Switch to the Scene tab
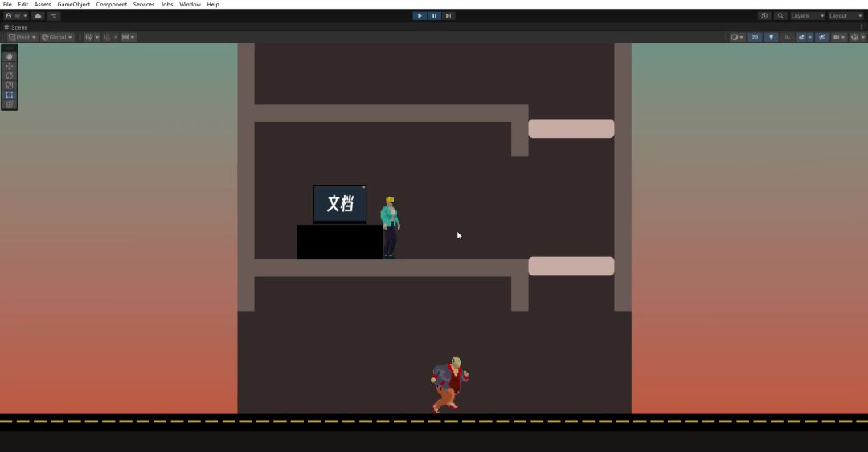Viewport: 868px width, 452px height. [x=16, y=27]
